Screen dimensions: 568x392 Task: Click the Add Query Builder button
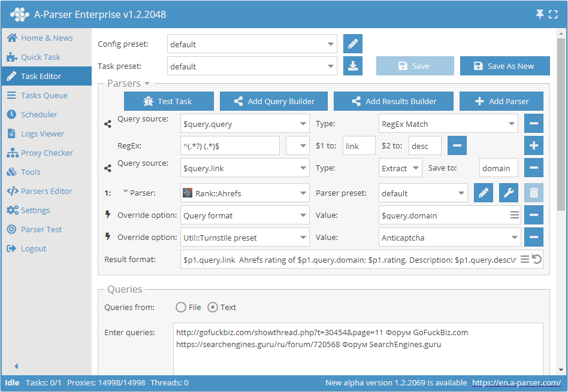coord(274,101)
